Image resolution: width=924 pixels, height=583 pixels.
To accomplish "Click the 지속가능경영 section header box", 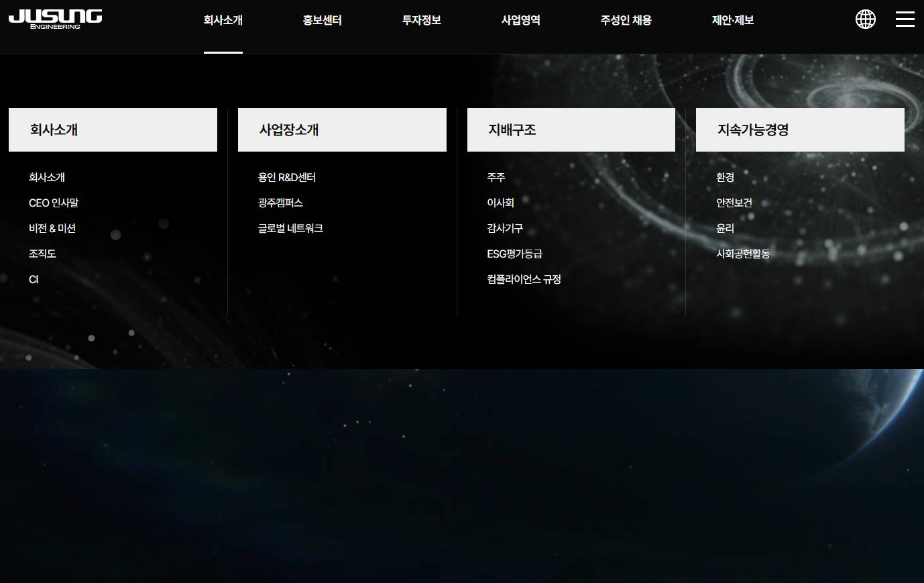I will [800, 129].
